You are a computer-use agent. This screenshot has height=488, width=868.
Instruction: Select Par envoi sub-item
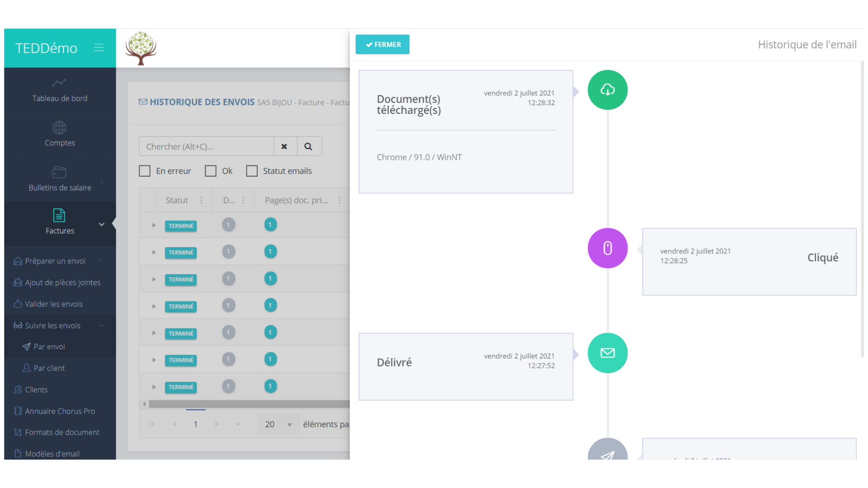(x=44, y=347)
